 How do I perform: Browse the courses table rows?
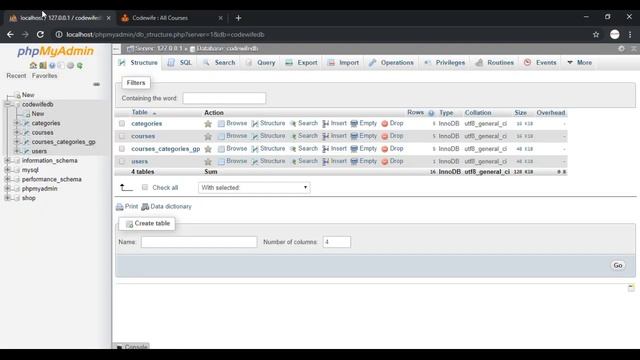pyautogui.click(x=232, y=136)
